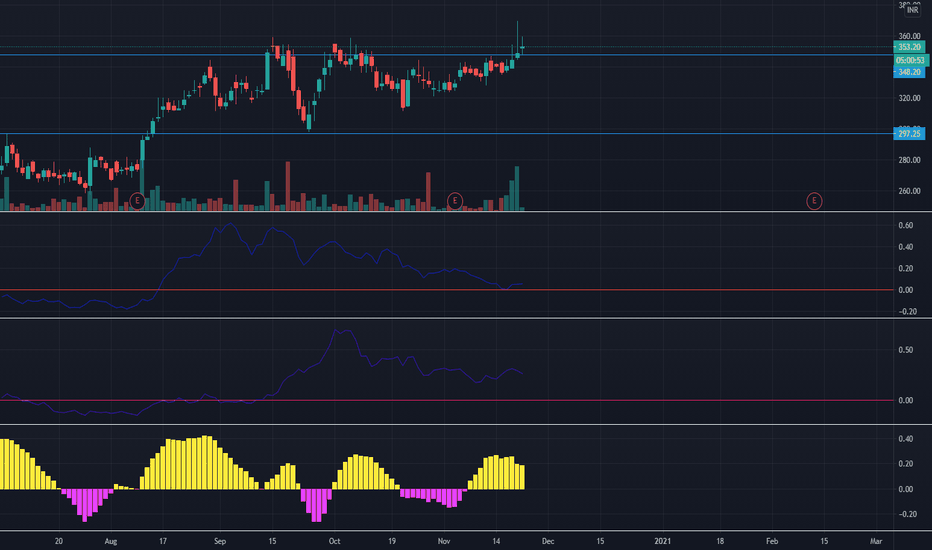This screenshot has height=550, width=932.
Task: Select the tall long-wick candle at chart's latest high
Action: tap(517, 40)
